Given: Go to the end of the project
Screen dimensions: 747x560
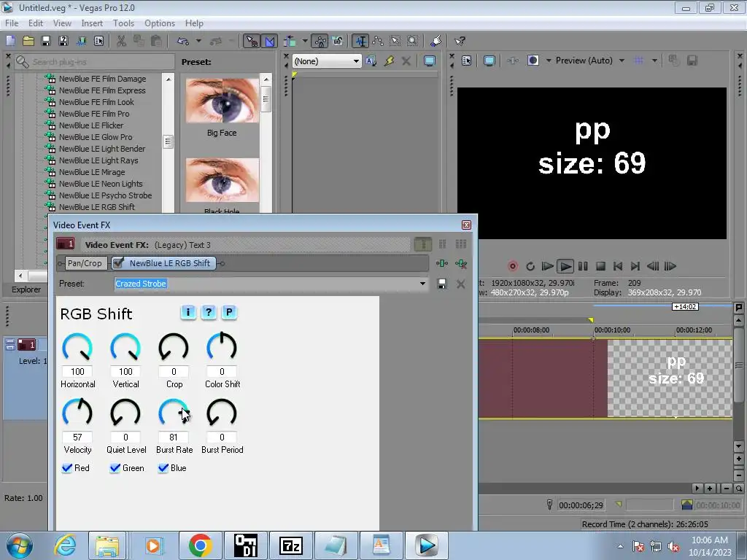Looking at the screenshot, I should pos(635,266).
